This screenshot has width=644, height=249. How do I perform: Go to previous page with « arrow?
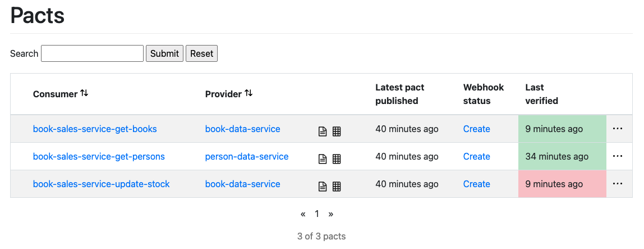[x=303, y=214]
